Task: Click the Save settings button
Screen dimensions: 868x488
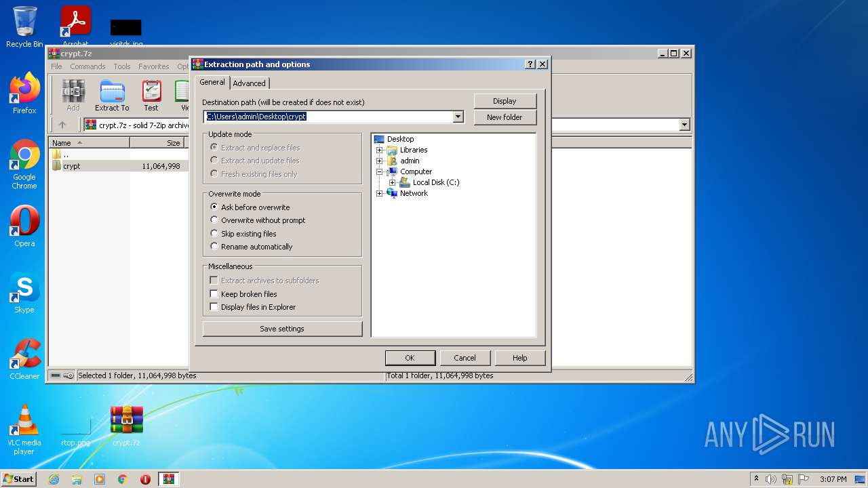Action: [x=282, y=329]
